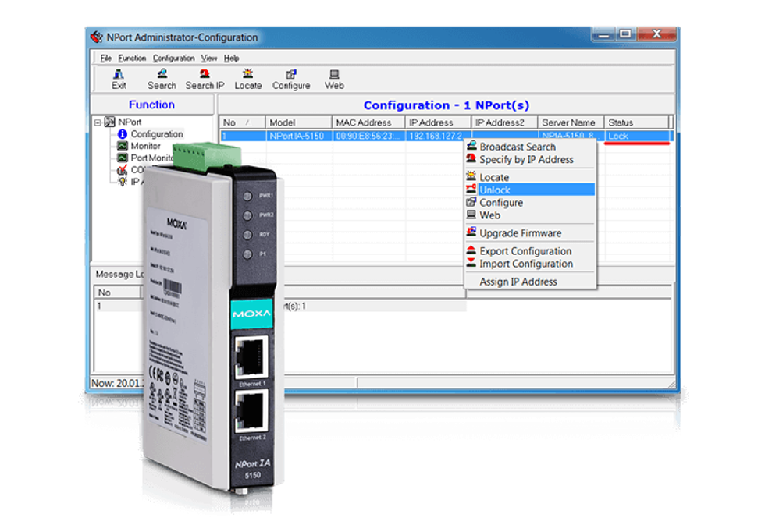Screen dimensions: 765x532
Task: Click the Configure context menu icon
Action: [471, 201]
